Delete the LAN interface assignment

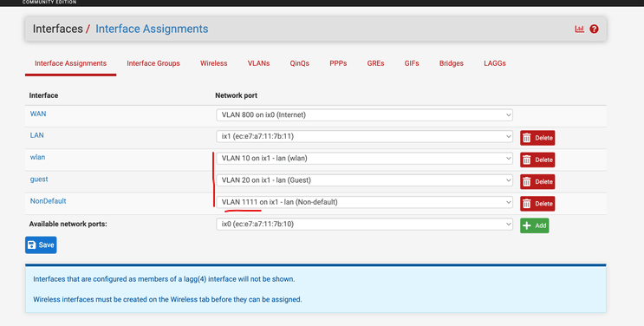pos(537,138)
